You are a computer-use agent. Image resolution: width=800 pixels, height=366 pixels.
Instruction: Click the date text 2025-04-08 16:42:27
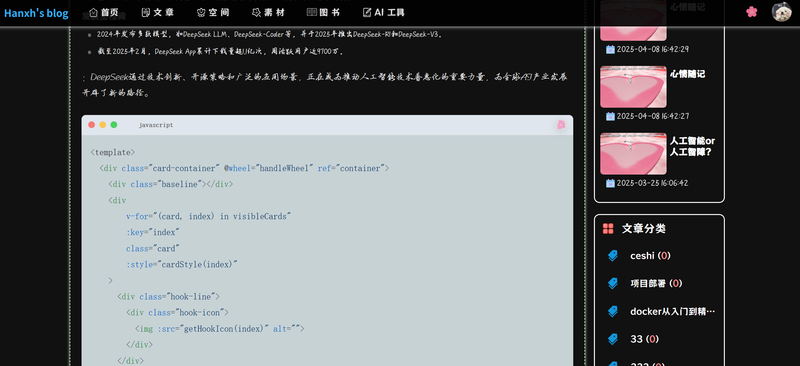pos(653,116)
